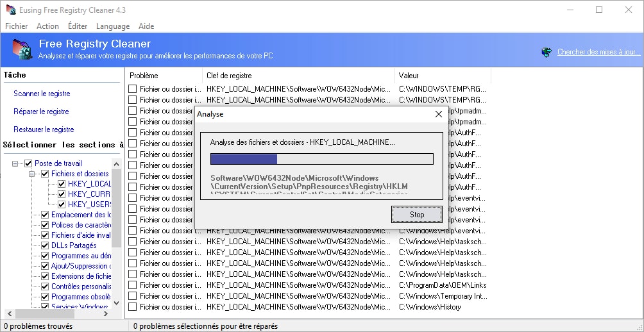This screenshot has width=644, height=332.
Task: Open the Action menu
Action: [x=47, y=26]
